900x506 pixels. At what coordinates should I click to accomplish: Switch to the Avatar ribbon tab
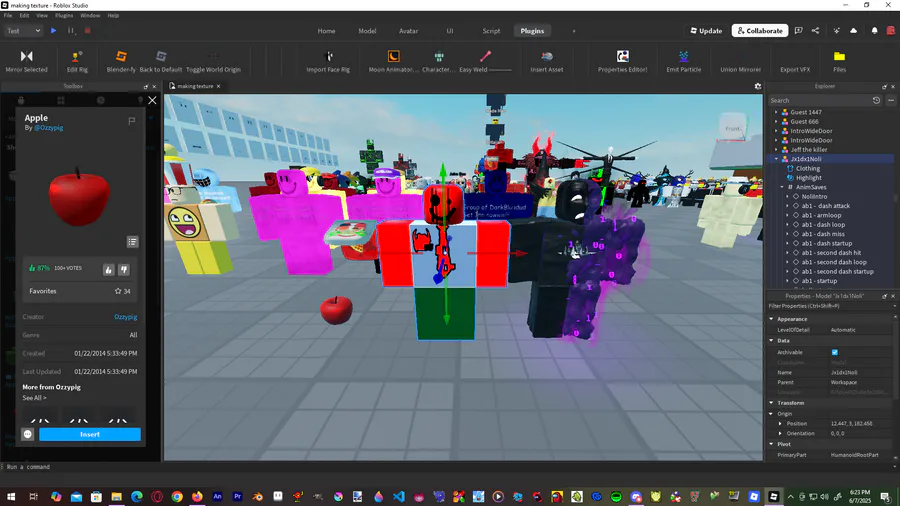coord(409,31)
